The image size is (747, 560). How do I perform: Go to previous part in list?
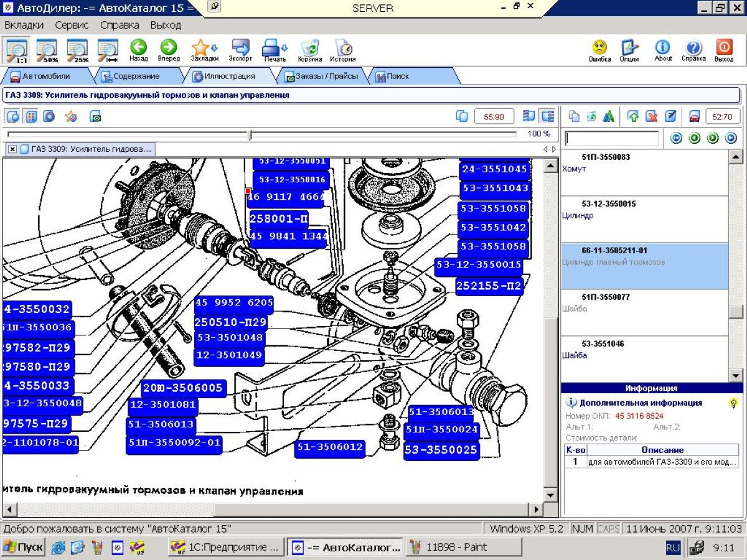[695, 138]
